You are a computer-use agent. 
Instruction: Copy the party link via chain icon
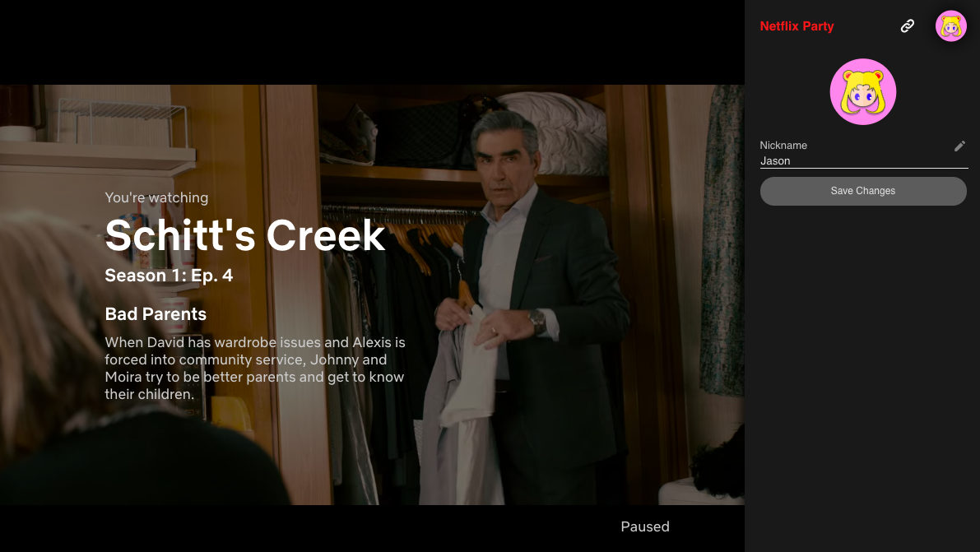(x=907, y=26)
